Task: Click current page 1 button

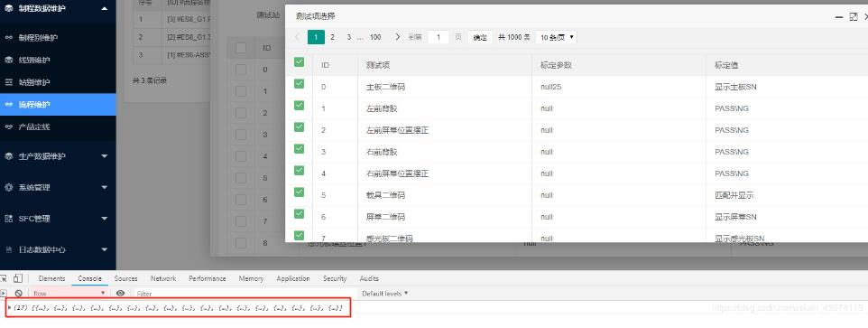Action: pos(316,37)
